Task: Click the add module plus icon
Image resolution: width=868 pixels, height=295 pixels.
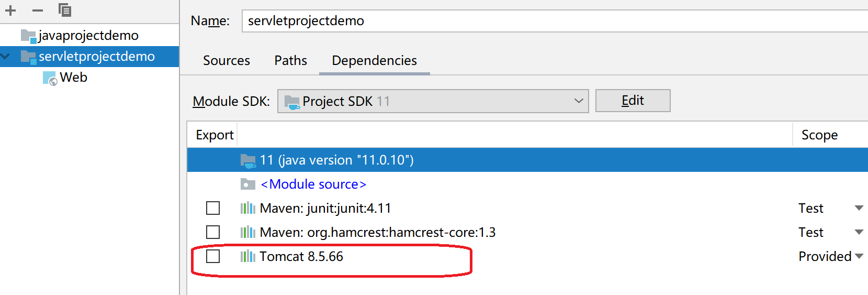Action: tap(10, 10)
